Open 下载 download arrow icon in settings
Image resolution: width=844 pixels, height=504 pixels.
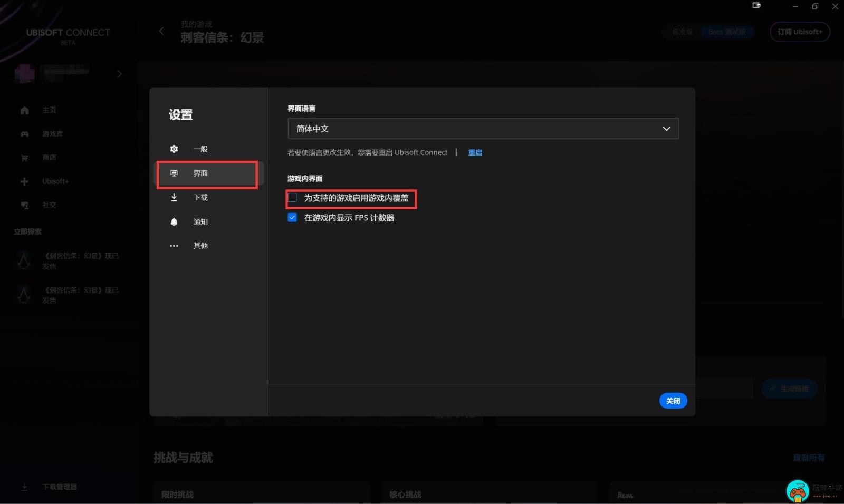point(174,198)
